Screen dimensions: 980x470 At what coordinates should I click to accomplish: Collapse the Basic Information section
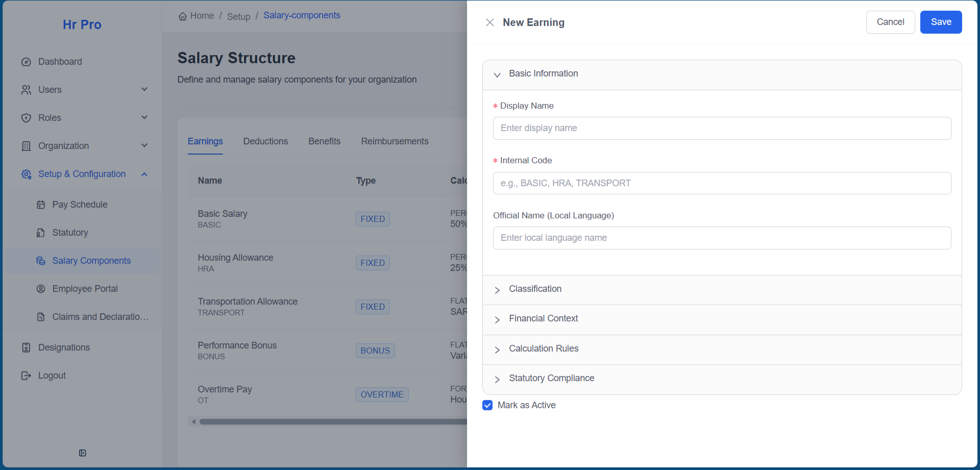pyautogui.click(x=543, y=74)
